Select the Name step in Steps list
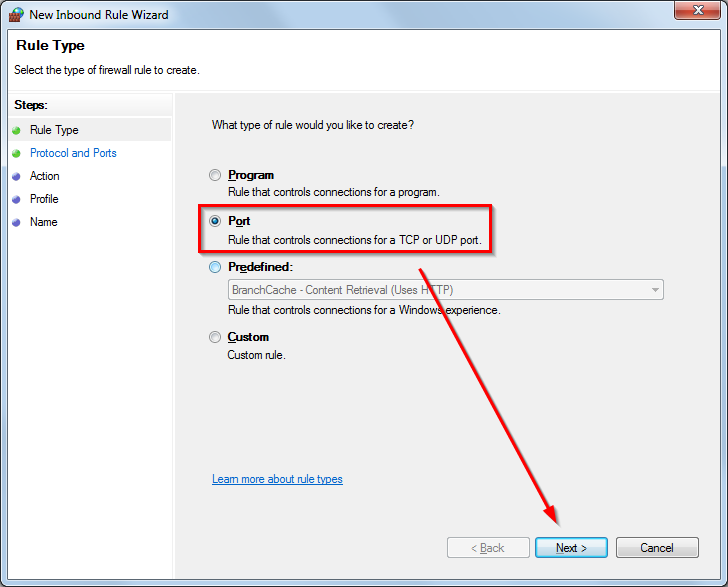 click(44, 222)
